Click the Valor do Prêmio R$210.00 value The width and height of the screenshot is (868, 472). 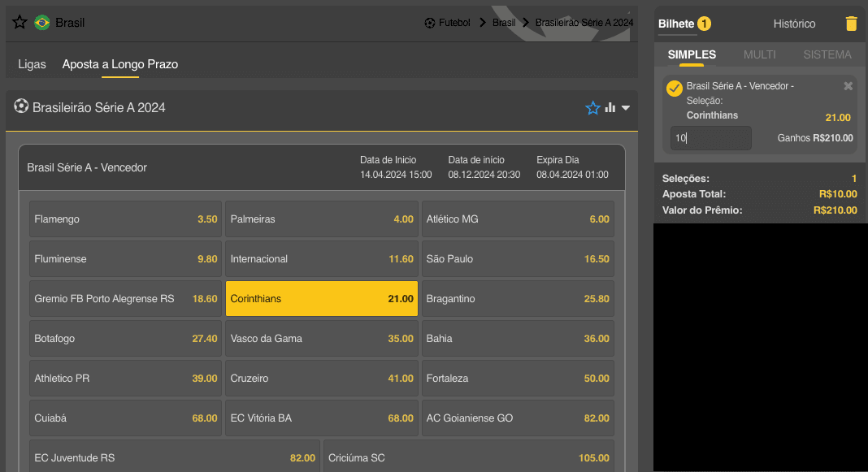click(x=835, y=210)
